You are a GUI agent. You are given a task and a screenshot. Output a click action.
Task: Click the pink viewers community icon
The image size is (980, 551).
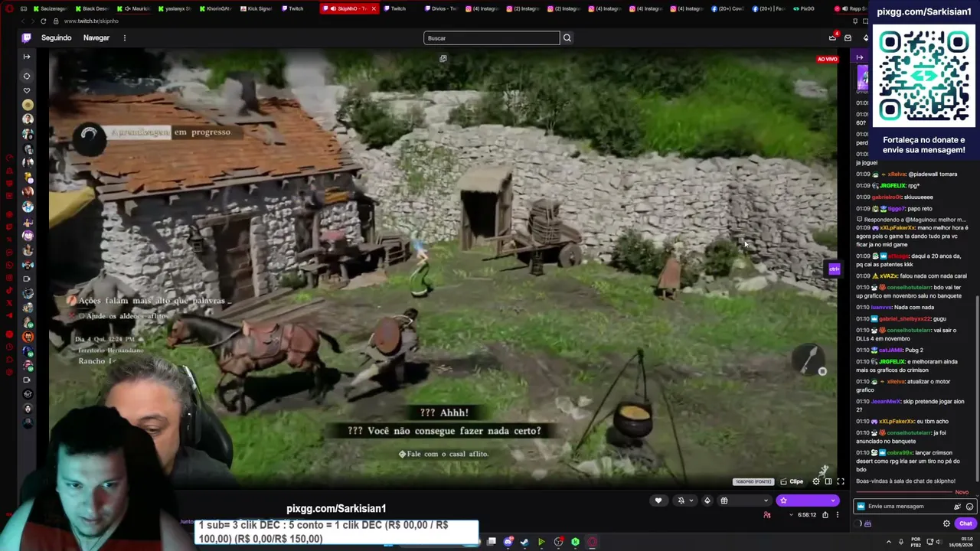pos(767,515)
